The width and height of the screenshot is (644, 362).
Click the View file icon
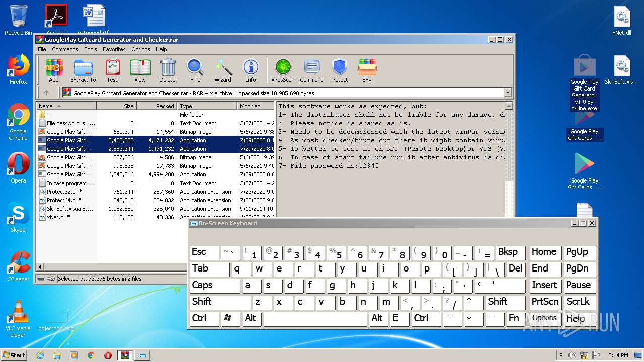(x=140, y=70)
